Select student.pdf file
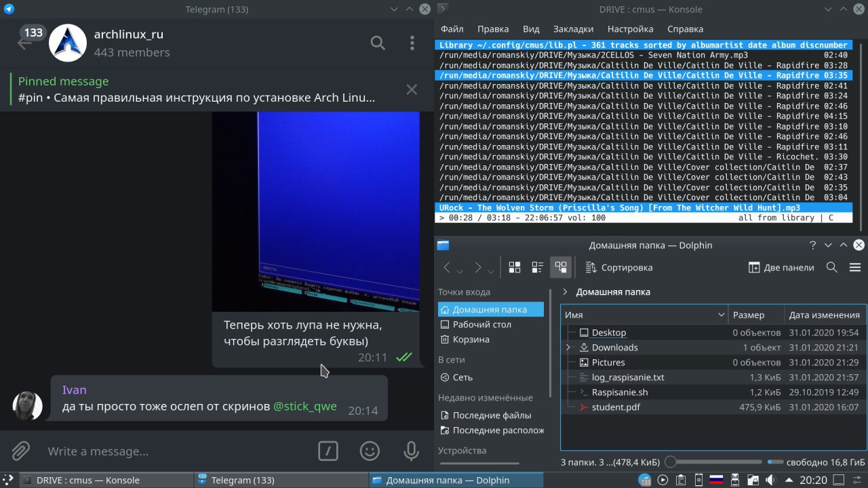Viewport: 868px width, 488px height. click(615, 407)
